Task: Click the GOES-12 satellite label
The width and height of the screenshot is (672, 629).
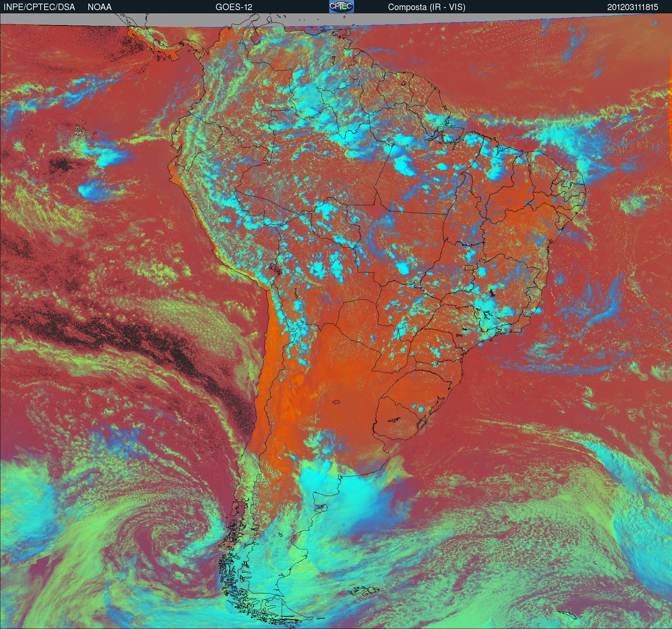Action: (234, 7)
